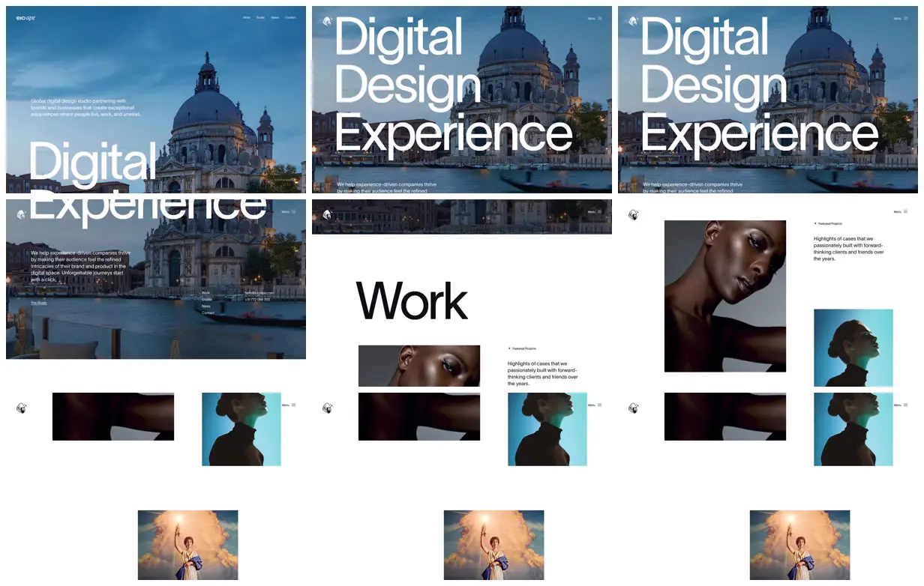
Task: Open the large tilted face portrait project
Action: click(725, 296)
